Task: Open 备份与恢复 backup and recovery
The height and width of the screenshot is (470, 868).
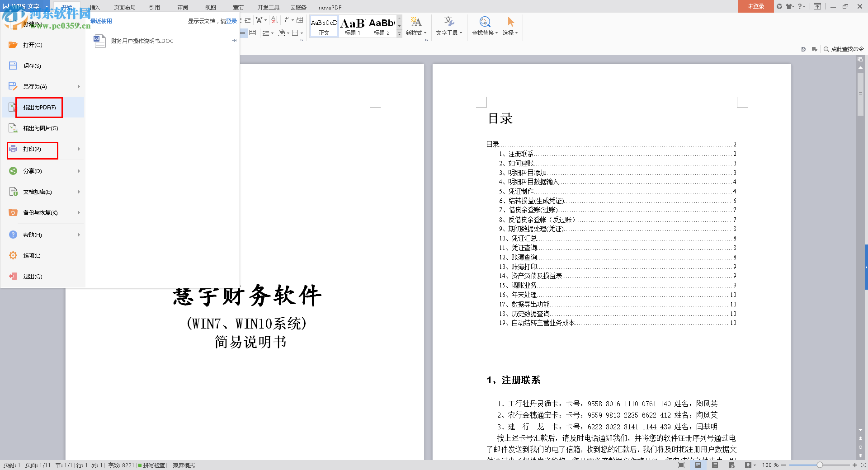Action: 39,212
